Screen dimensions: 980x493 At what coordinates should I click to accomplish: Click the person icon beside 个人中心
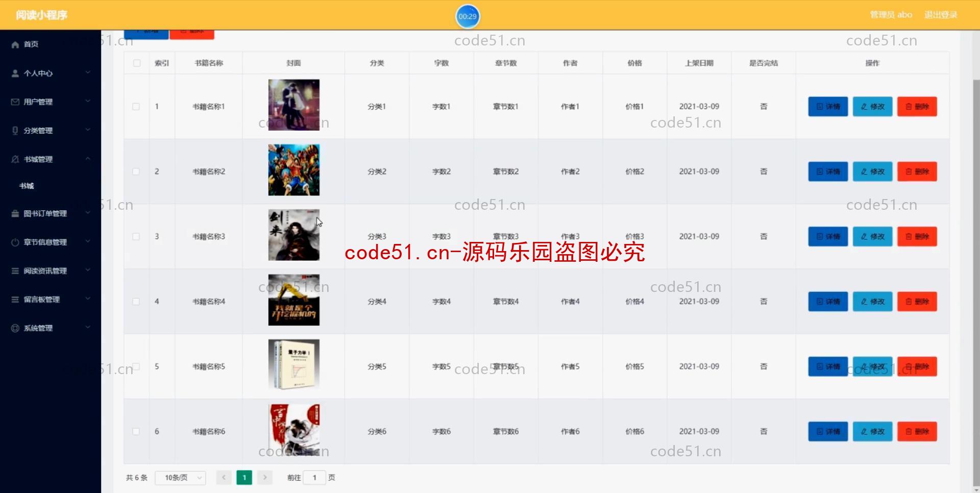[15, 73]
